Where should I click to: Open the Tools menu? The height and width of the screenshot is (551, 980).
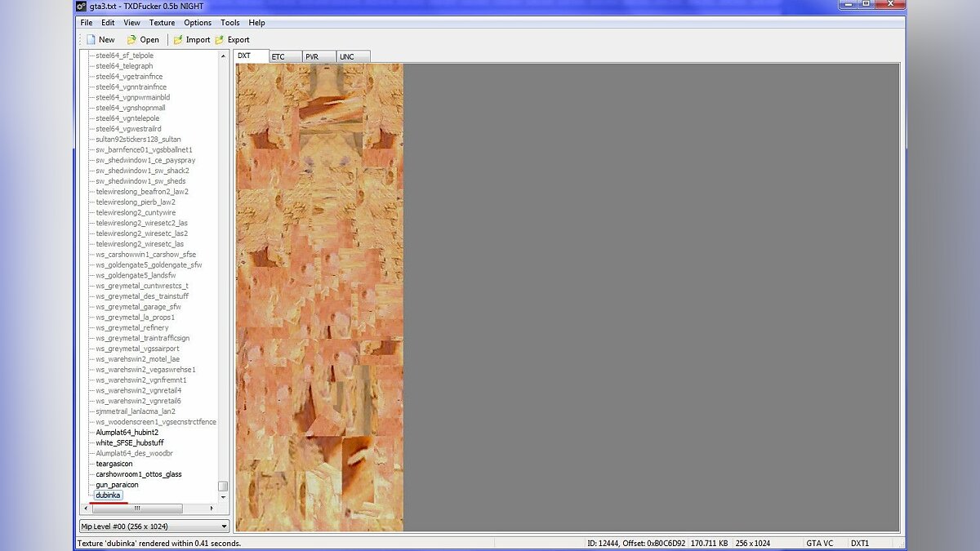pos(230,23)
